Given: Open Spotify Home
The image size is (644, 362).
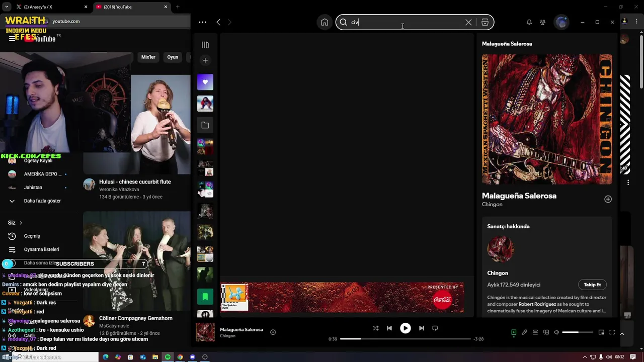Looking at the screenshot, I should [325, 22].
